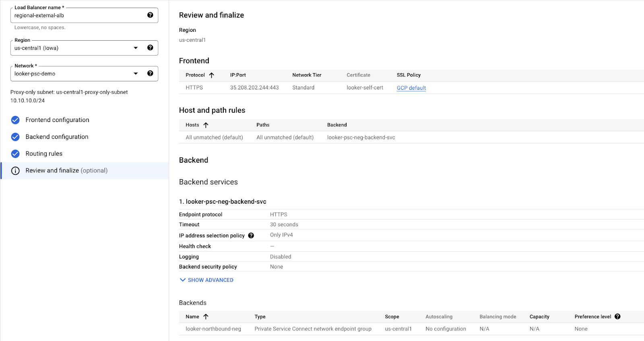Expand SHOW ADVANCED section
This screenshot has height=341, width=644.
tap(206, 280)
